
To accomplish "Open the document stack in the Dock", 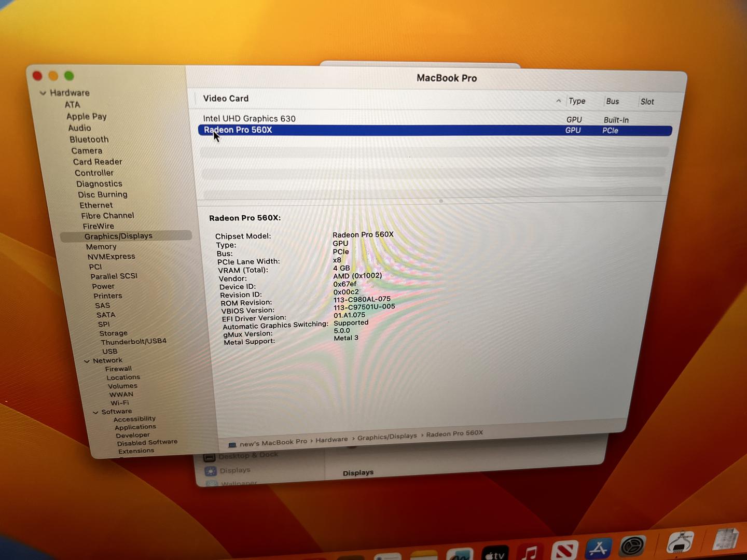I will coord(725,539).
